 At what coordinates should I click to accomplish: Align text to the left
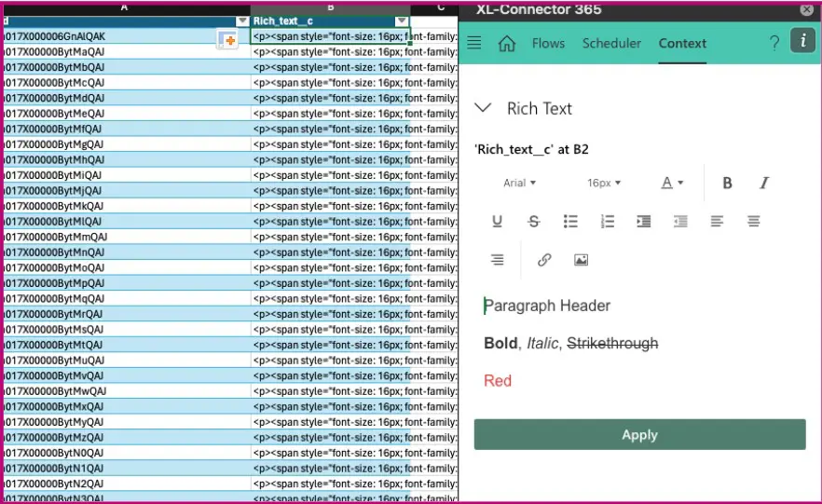point(717,222)
